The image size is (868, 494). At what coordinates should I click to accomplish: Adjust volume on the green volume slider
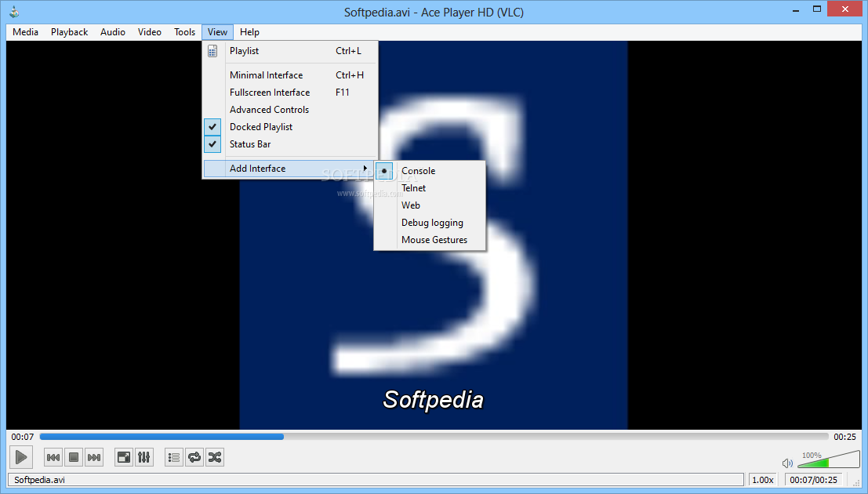coord(829,459)
